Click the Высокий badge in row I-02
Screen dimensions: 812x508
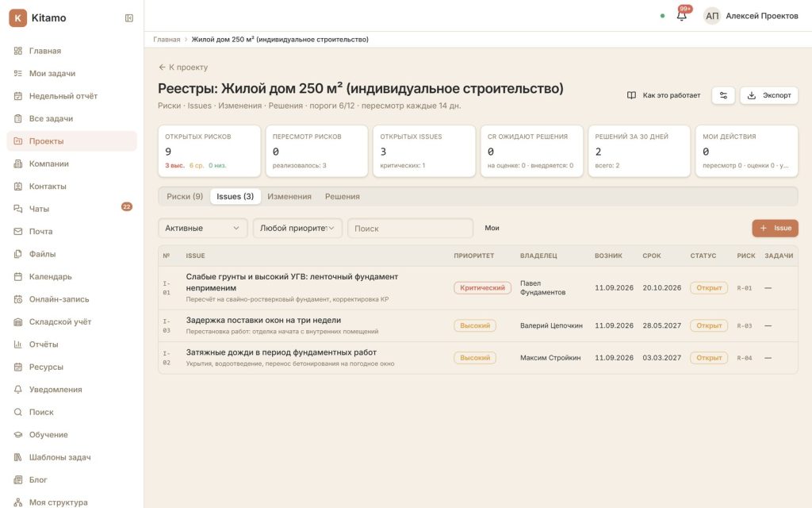click(475, 358)
